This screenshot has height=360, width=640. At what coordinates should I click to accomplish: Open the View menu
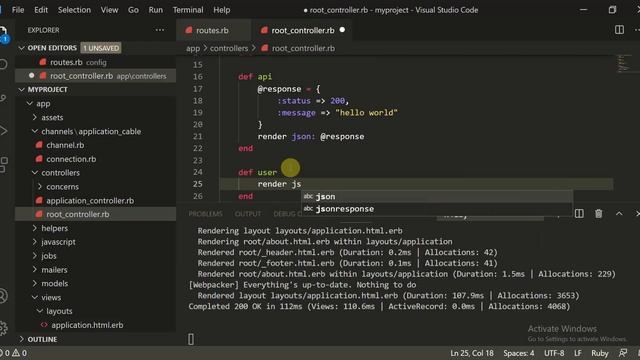point(109,10)
